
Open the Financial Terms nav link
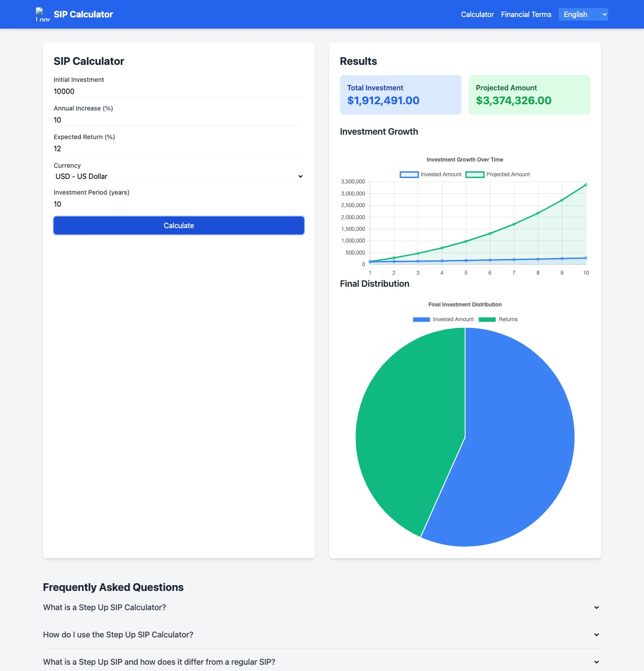point(526,14)
